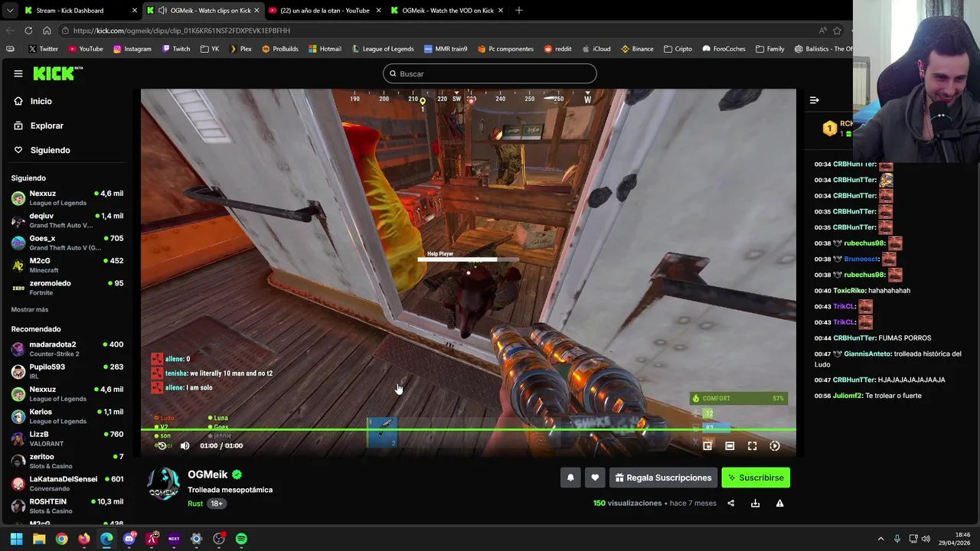Open recommended channel Pupilo593

[67, 371]
